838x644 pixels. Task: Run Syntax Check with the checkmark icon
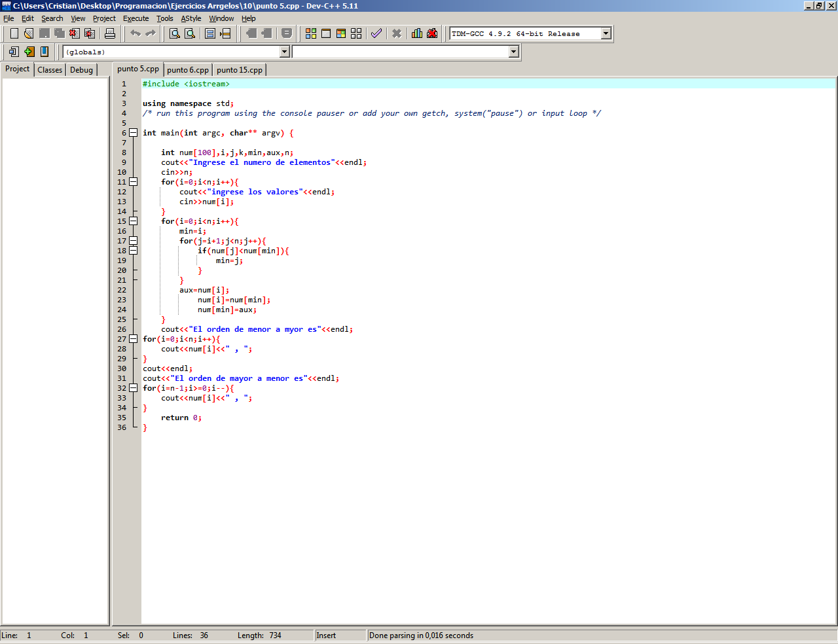click(376, 33)
